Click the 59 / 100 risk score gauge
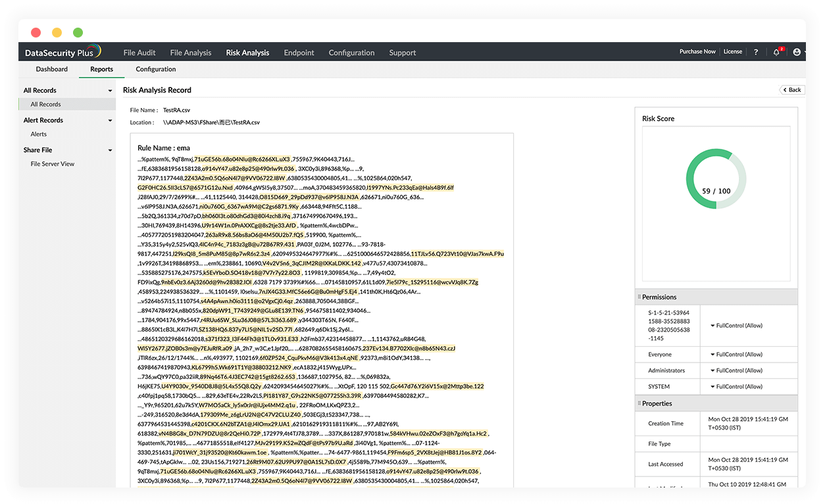 716,178
